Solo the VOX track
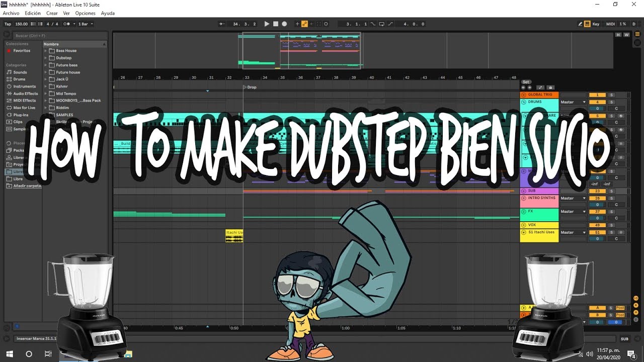This screenshot has height=362, width=644. coord(612,225)
